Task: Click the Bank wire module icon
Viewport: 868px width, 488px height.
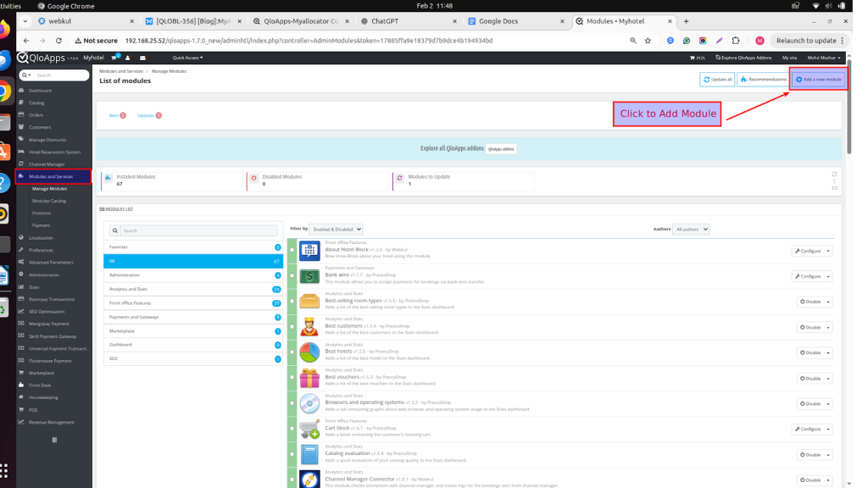Action: point(309,276)
